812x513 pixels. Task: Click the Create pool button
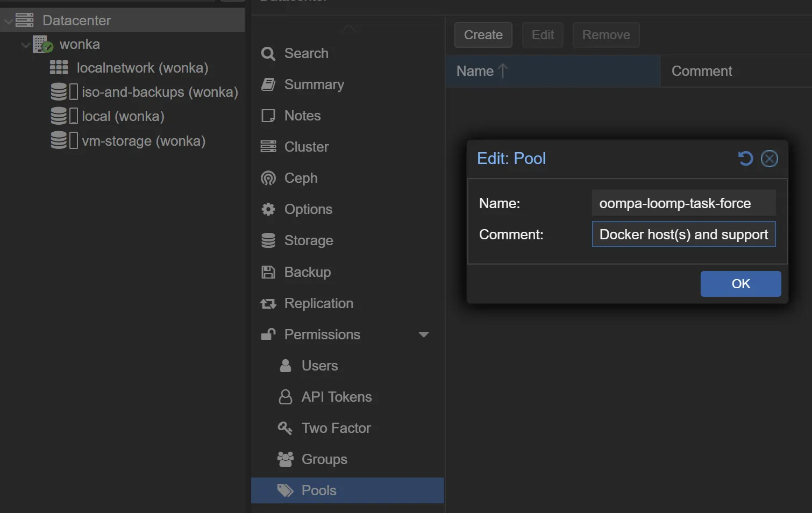pos(483,35)
